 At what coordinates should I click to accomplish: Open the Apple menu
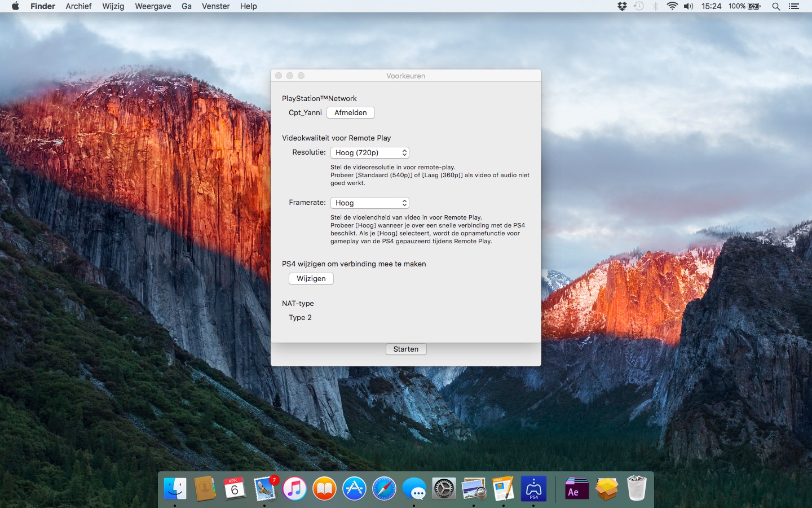[15, 6]
